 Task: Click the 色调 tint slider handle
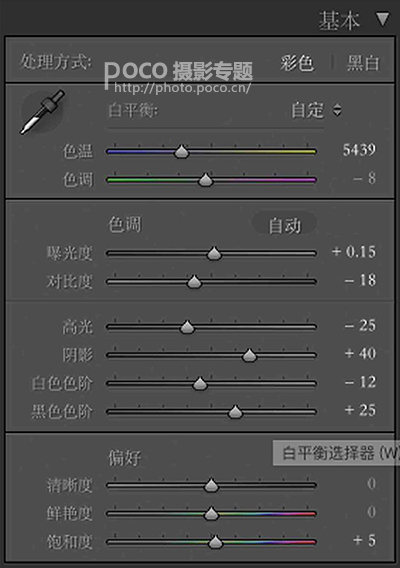pyautogui.click(x=205, y=180)
